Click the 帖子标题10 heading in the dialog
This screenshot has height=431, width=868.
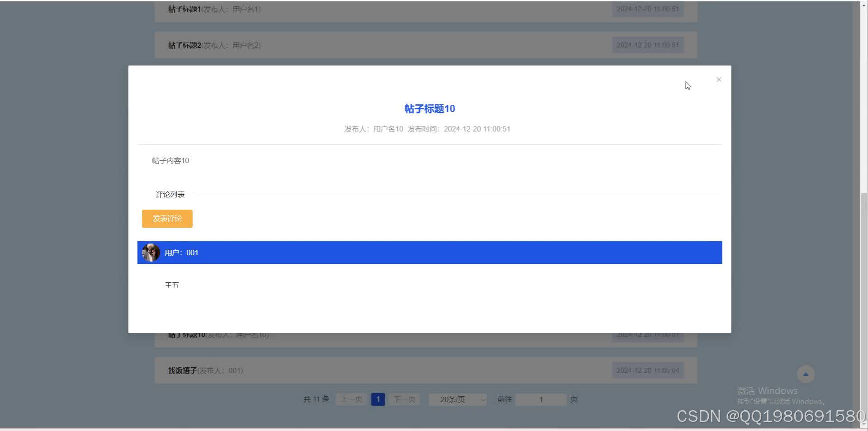tap(429, 108)
